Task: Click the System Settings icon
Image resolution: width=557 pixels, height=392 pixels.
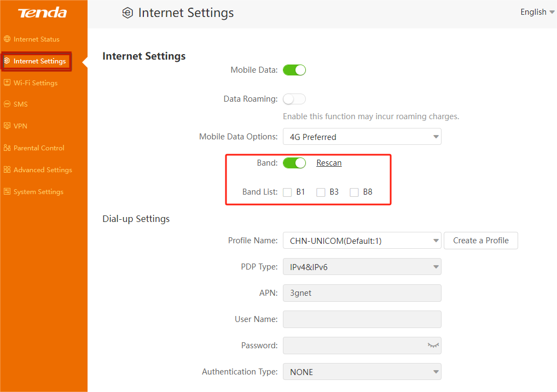Action: click(7, 192)
